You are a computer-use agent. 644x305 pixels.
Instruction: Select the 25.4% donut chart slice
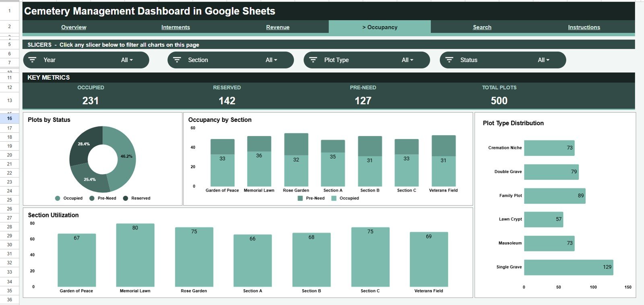91,179
